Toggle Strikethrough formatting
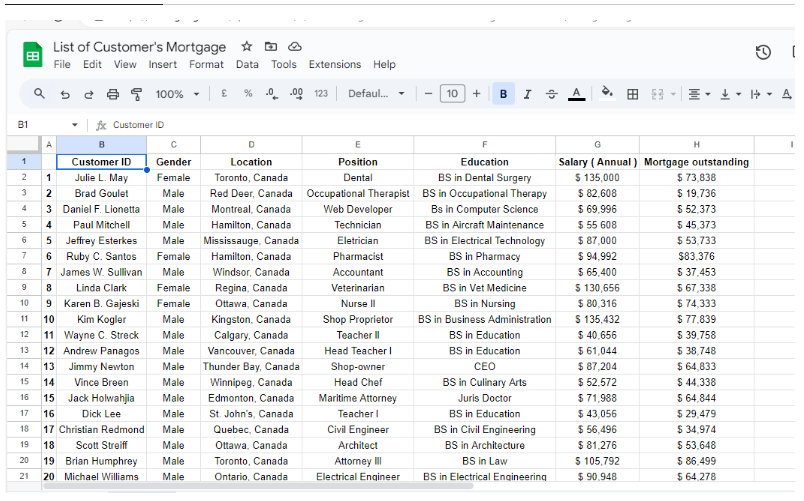 (x=551, y=94)
